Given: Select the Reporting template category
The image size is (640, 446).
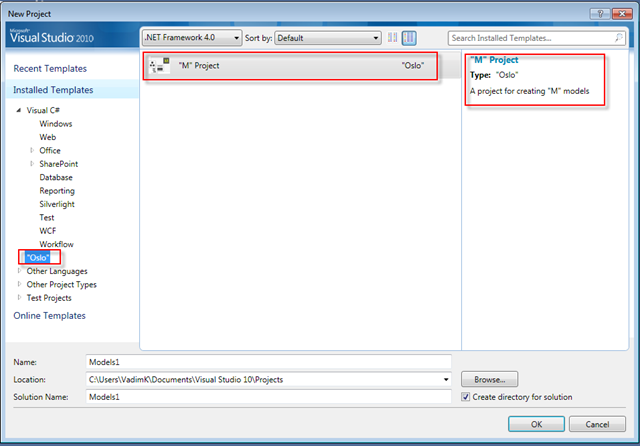Looking at the screenshot, I should click(57, 191).
